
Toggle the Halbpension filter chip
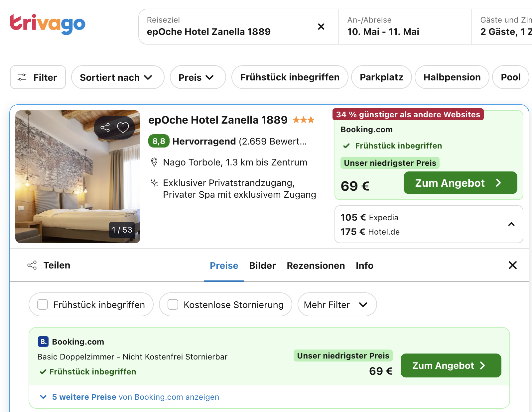(452, 77)
